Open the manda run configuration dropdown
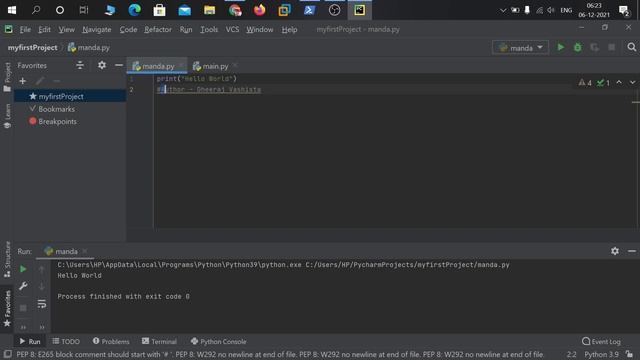The image size is (640, 360). point(520,48)
